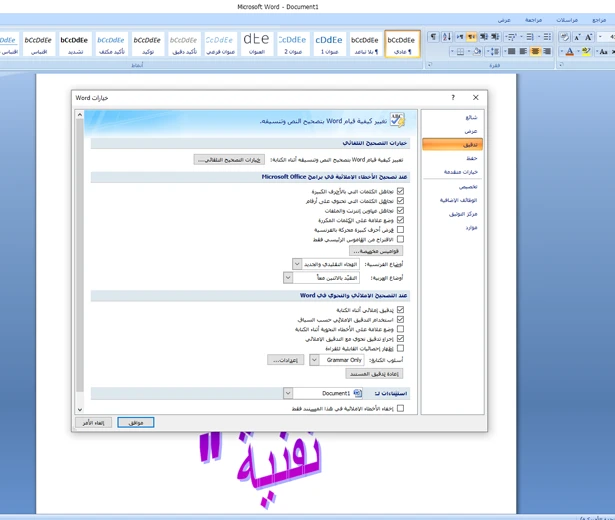Apply the text highlight color marker

pyautogui.click(x=586, y=51)
